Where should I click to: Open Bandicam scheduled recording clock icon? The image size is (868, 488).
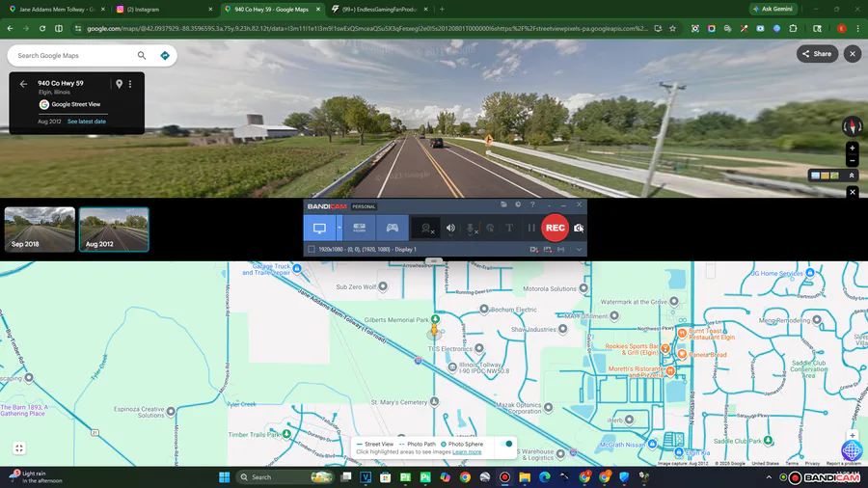(518, 204)
